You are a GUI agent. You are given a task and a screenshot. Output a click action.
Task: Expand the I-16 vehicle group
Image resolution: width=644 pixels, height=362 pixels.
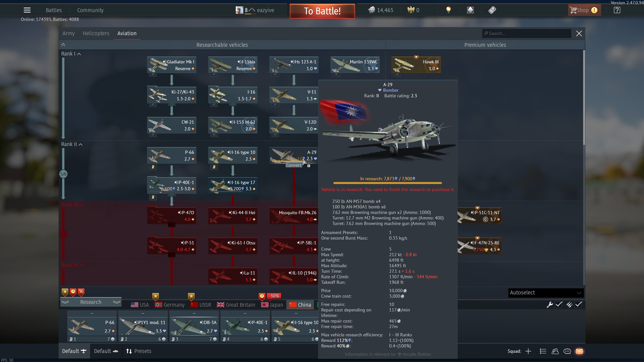[x=233, y=104]
